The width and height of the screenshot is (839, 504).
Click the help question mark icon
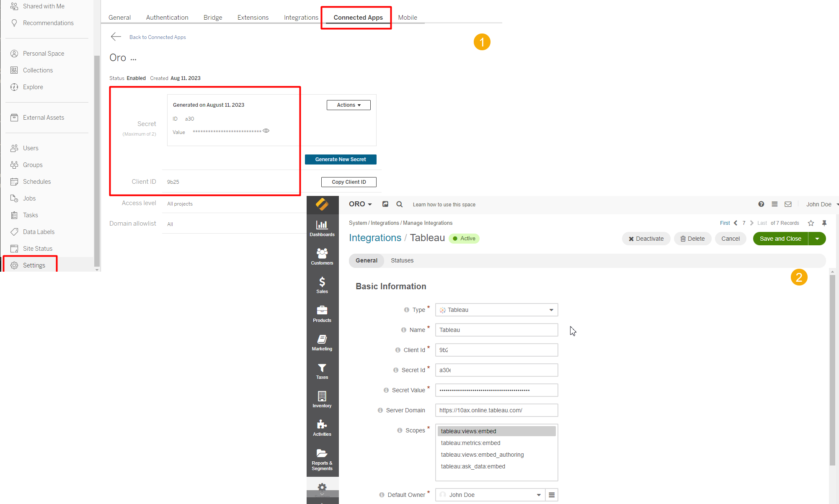[761, 204]
